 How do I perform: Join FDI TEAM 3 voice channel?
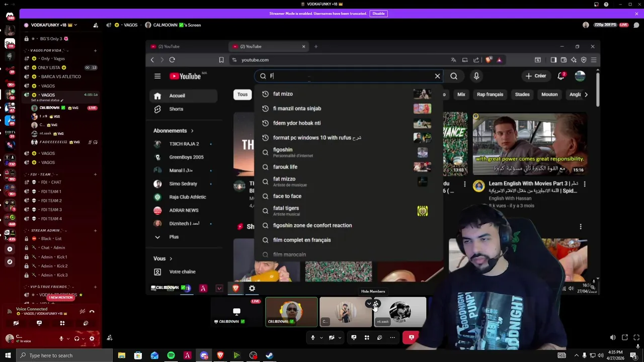(60, 210)
